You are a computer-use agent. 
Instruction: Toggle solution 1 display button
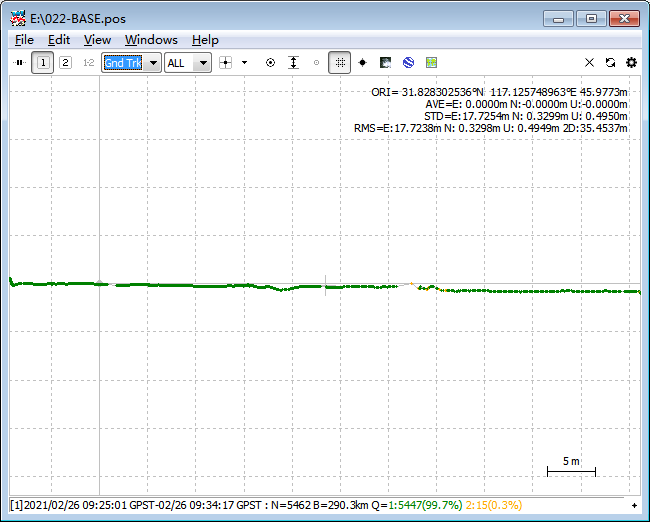(43, 63)
